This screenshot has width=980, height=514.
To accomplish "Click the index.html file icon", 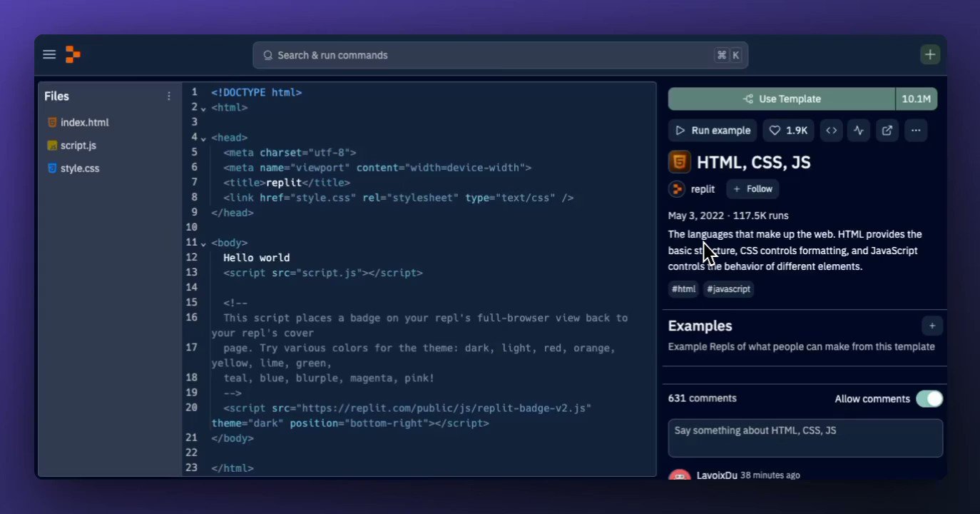I will tap(52, 122).
